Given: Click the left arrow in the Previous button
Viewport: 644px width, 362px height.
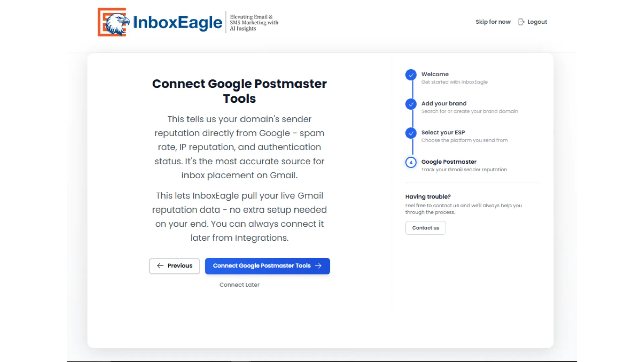Looking at the screenshot, I should 160,266.
